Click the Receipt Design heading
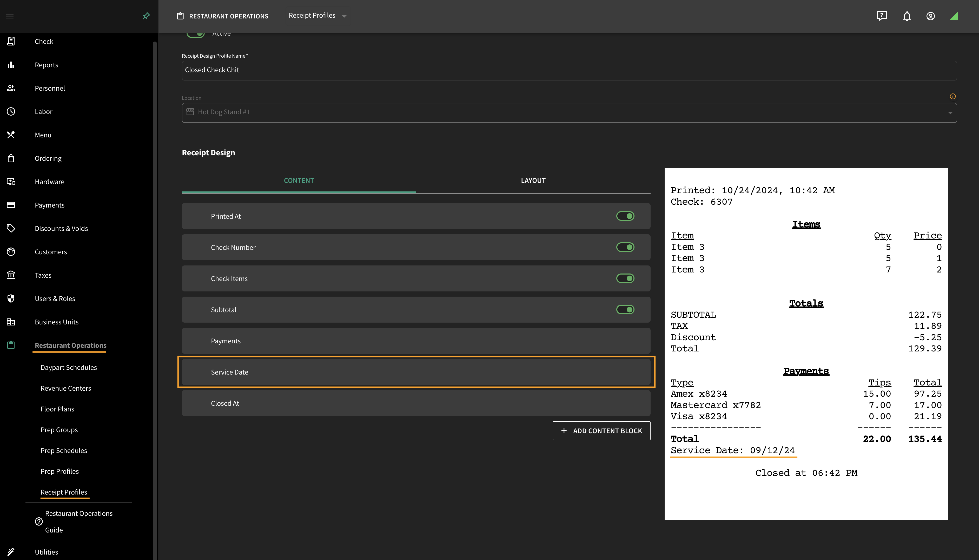This screenshot has width=979, height=560. [208, 153]
